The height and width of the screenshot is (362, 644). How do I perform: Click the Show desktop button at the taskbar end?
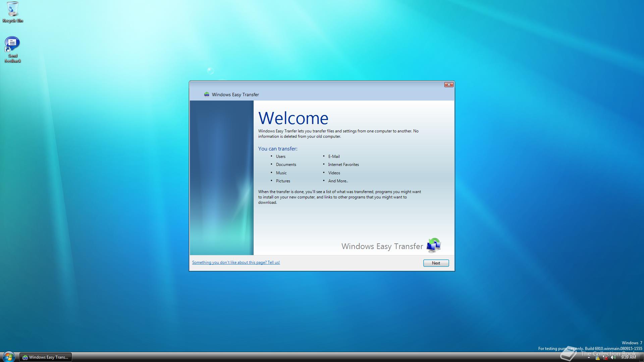[641, 357]
